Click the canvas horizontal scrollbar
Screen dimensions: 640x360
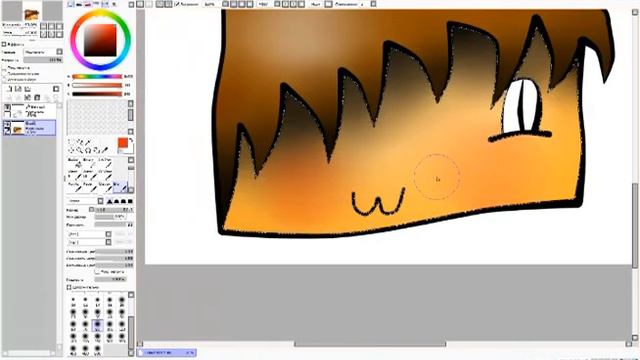pyautogui.click(x=370, y=344)
